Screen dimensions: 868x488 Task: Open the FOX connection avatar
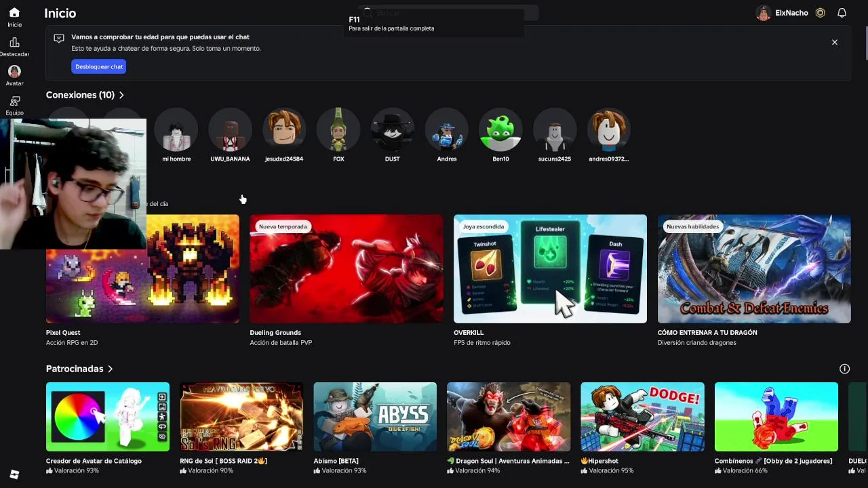pos(338,129)
